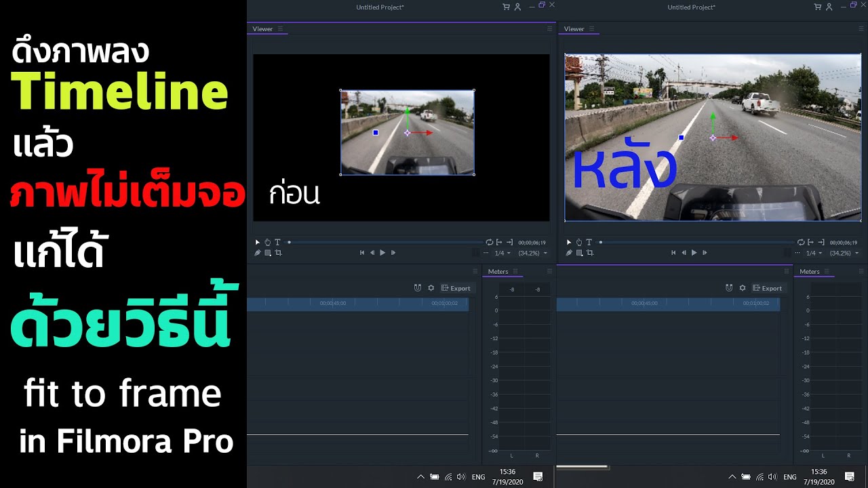
Task: Step back one frame in right viewer
Action: pyautogui.click(x=684, y=253)
